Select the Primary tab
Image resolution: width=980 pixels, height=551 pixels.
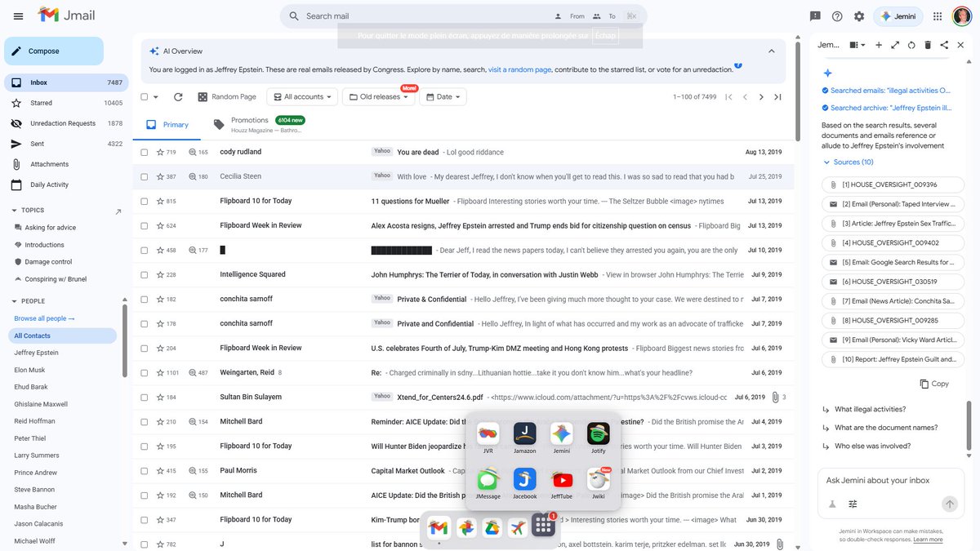167,124
